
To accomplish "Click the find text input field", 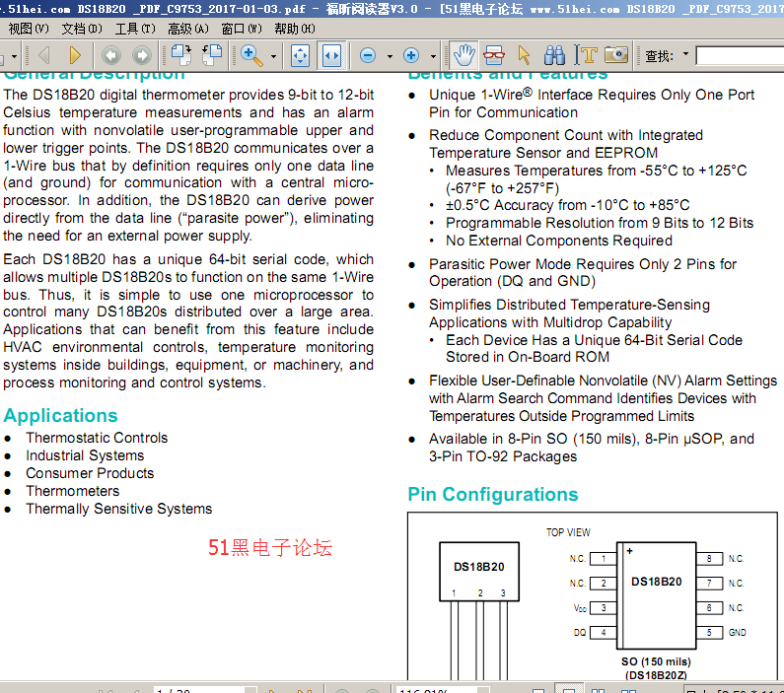I will [x=740, y=55].
